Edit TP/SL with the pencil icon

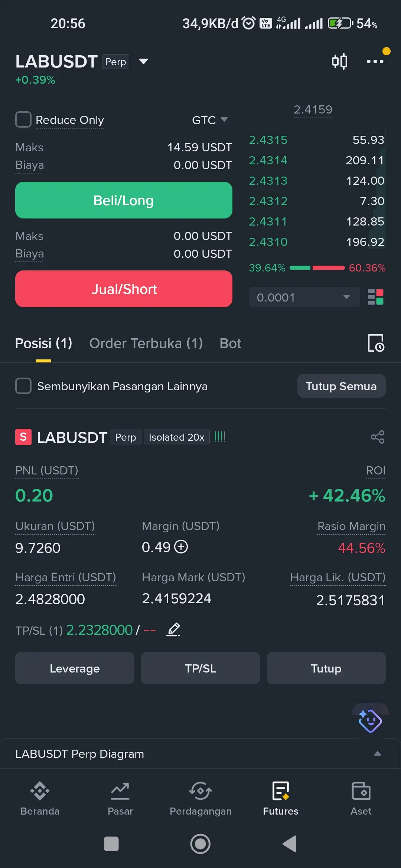[173, 629]
